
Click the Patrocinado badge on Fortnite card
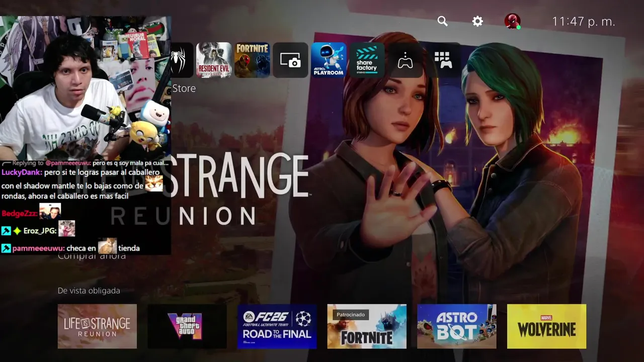(351, 315)
